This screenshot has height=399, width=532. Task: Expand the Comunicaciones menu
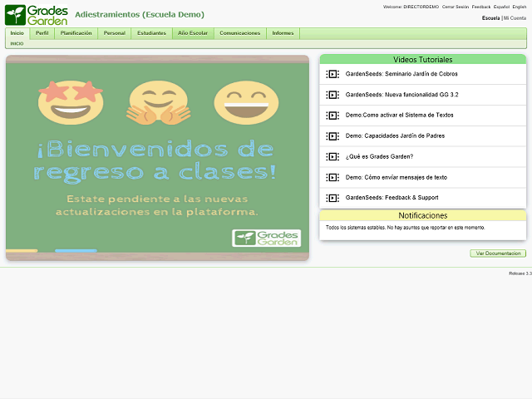239,33
